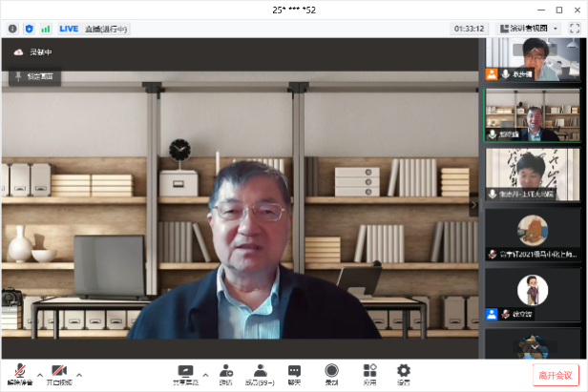Open the share screen tool
This screenshot has width=588, height=392.
[x=185, y=370]
